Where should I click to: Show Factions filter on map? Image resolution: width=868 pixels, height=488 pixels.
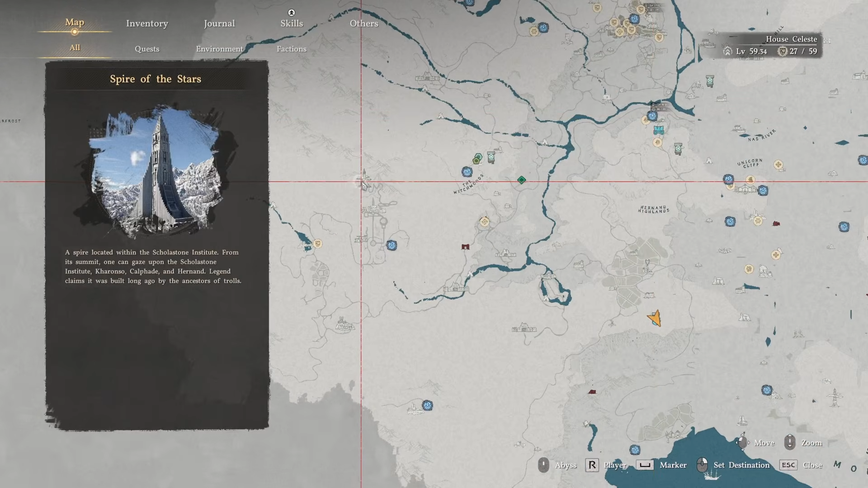(x=292, y=49)
